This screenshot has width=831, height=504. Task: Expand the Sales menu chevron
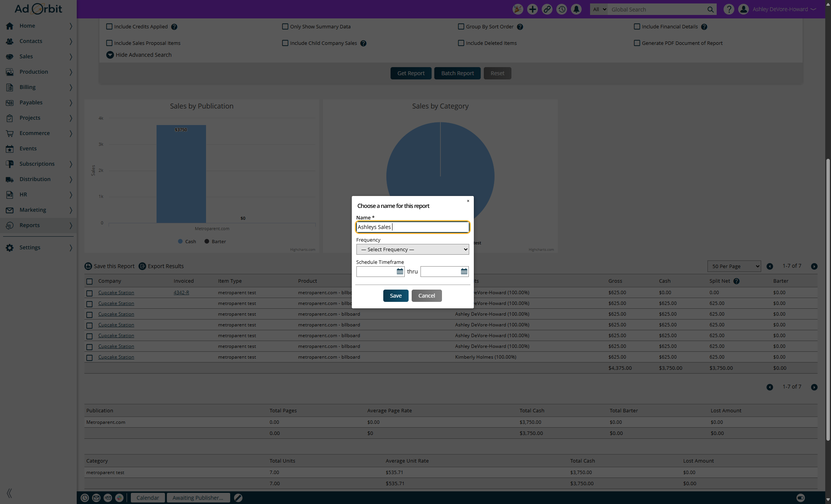[x=71, y=57]
